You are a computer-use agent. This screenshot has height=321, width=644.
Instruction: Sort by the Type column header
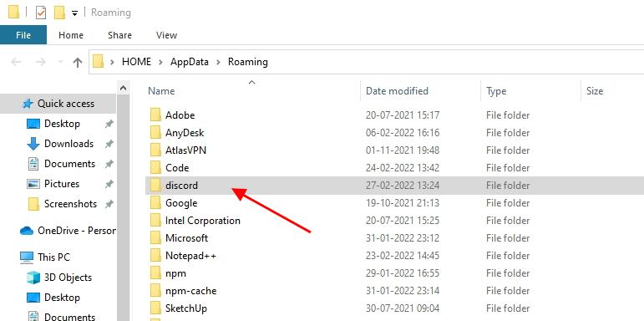click(496, 91)
